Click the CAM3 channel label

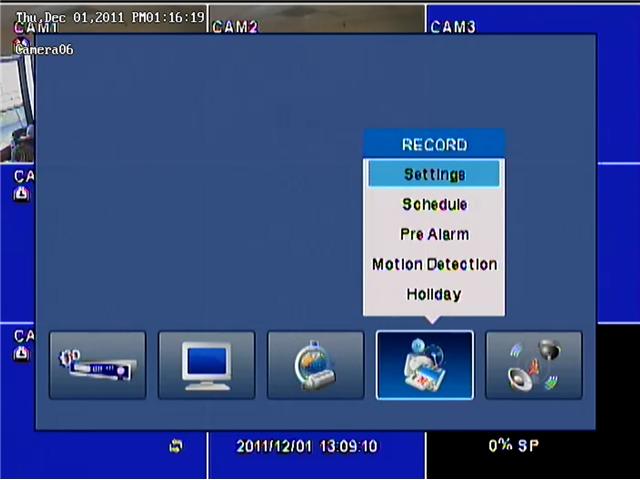coord(453,27)
